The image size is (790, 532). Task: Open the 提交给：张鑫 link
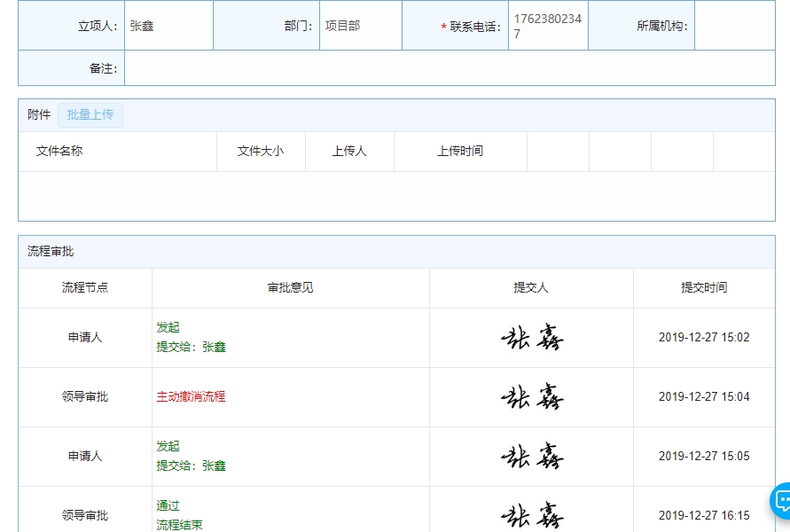(191, 347)
